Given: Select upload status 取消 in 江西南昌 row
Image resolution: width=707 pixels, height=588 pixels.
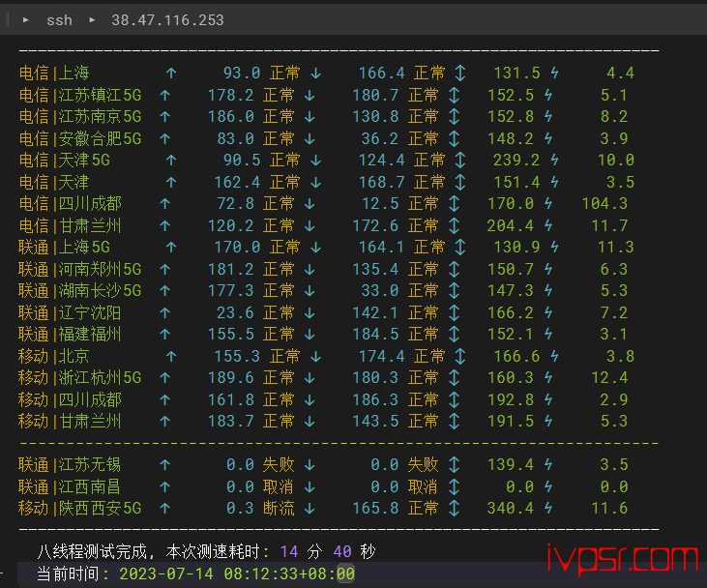Looking at the screenshot, I should [279, 486].
